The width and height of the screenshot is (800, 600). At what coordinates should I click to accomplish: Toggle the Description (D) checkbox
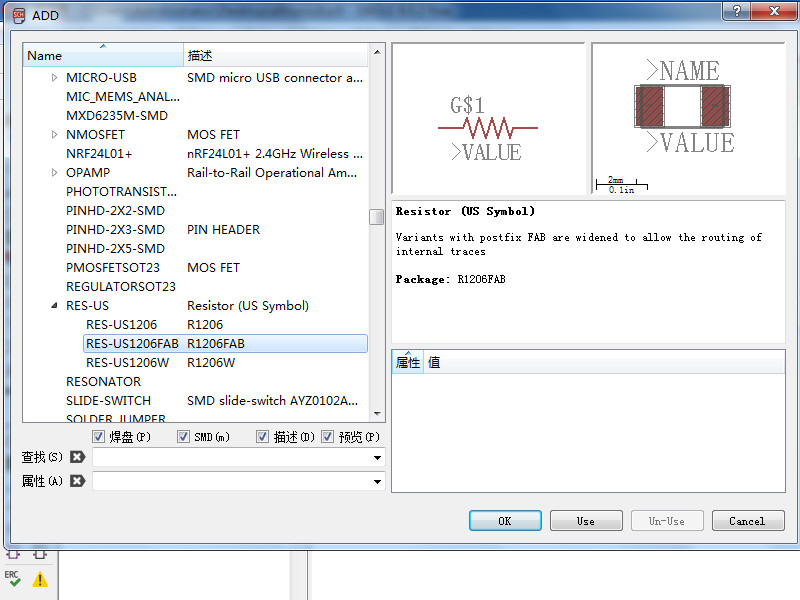[x=262, y=437]
